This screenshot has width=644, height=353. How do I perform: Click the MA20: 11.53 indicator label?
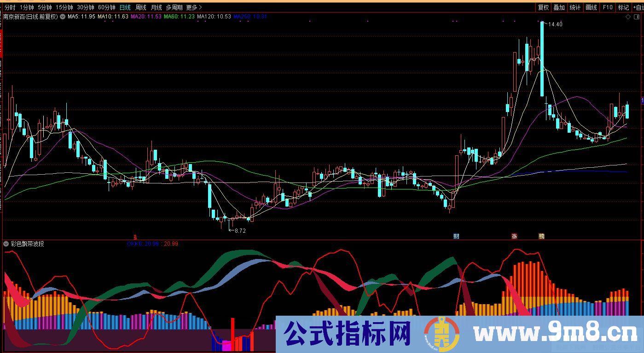click(146, 17)
